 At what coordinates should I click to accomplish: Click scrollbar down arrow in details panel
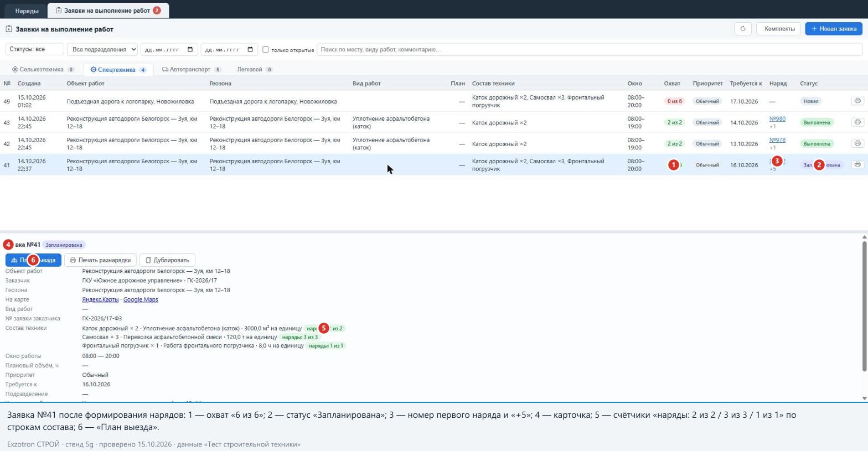point(864,398)
